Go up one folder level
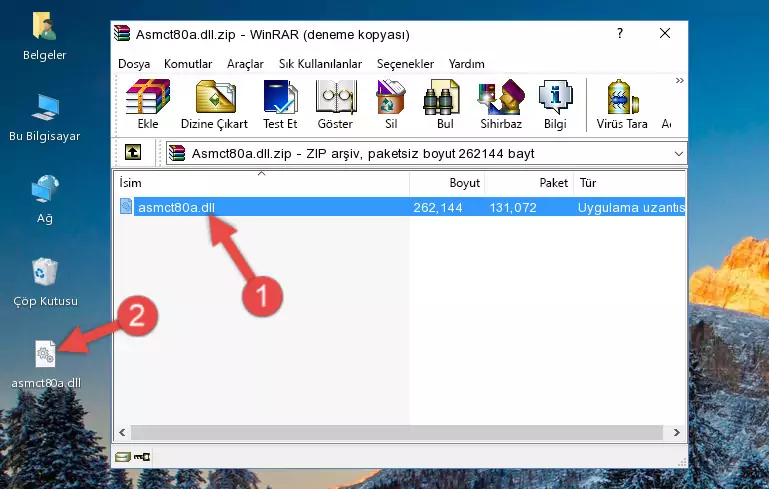 133,153
